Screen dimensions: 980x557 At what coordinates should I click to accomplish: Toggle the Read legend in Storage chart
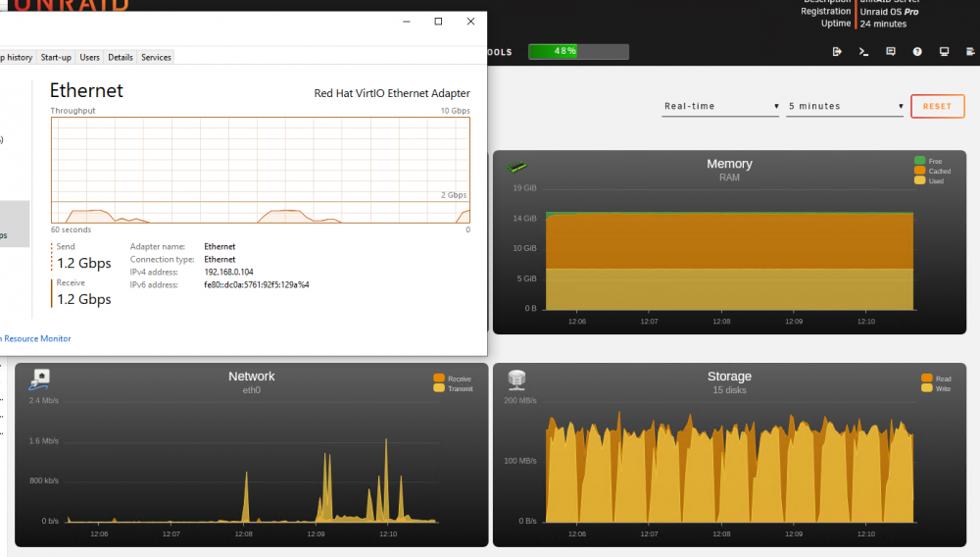coord(936,379)
